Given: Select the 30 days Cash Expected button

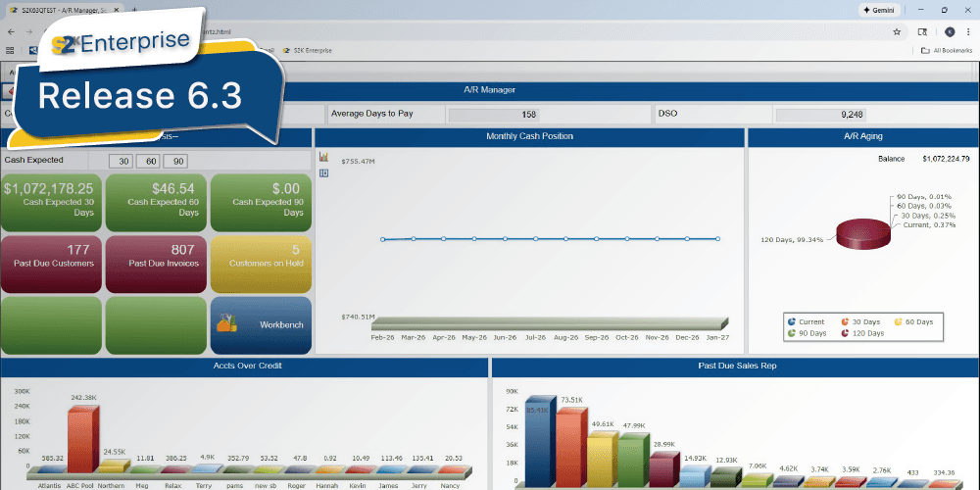Looking at the screenshot, I should 122,162.
